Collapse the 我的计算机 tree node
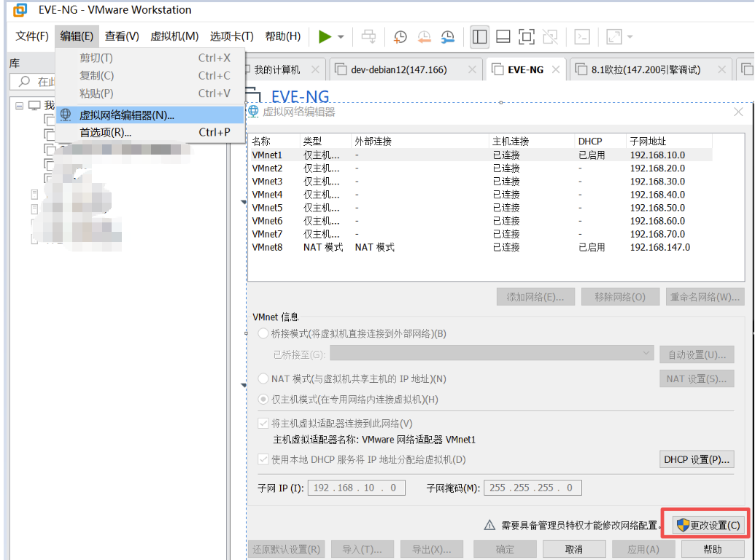This screenshot has width=755, height=560. pos(19,106)
